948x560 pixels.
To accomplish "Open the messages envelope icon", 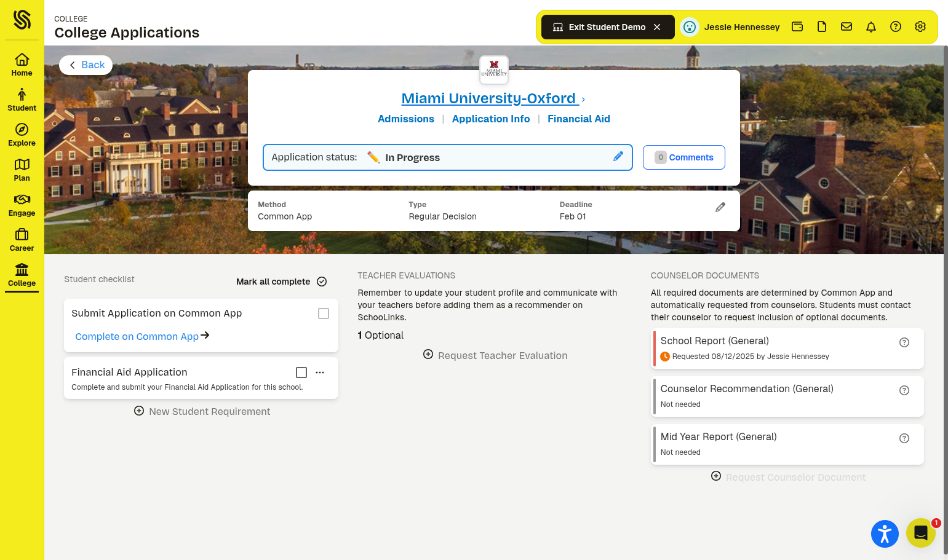I will (x=846, y=26).
